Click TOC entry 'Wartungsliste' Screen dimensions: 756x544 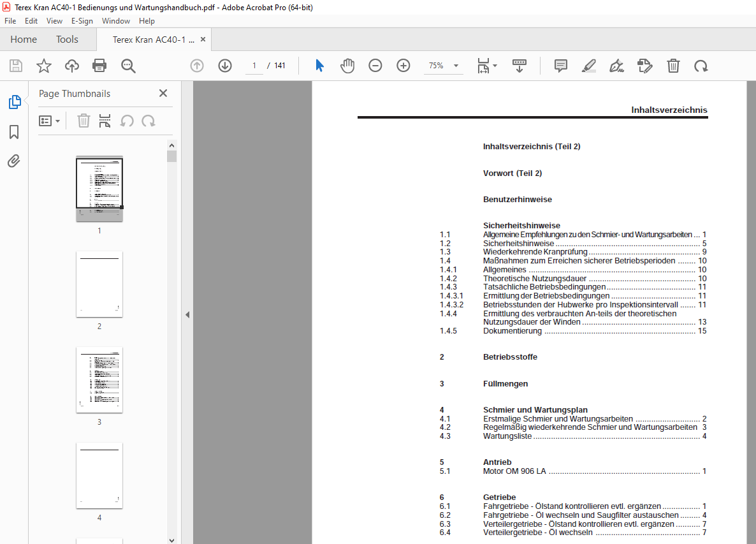[x=507, y=436]
